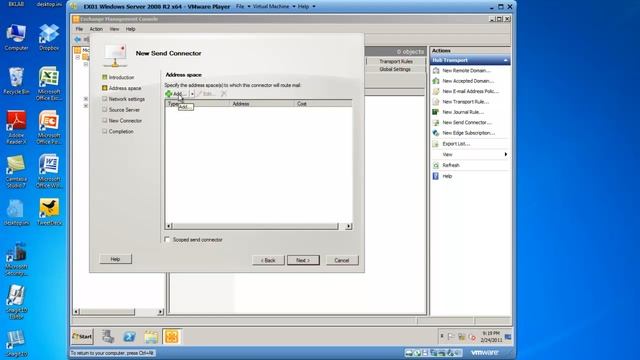Click the Cost column header
Screen dimensions: 640x360
(323, 104)
